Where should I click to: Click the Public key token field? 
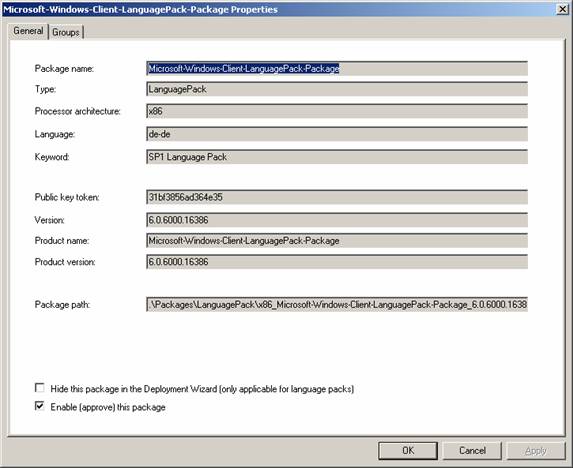point(337,197)
